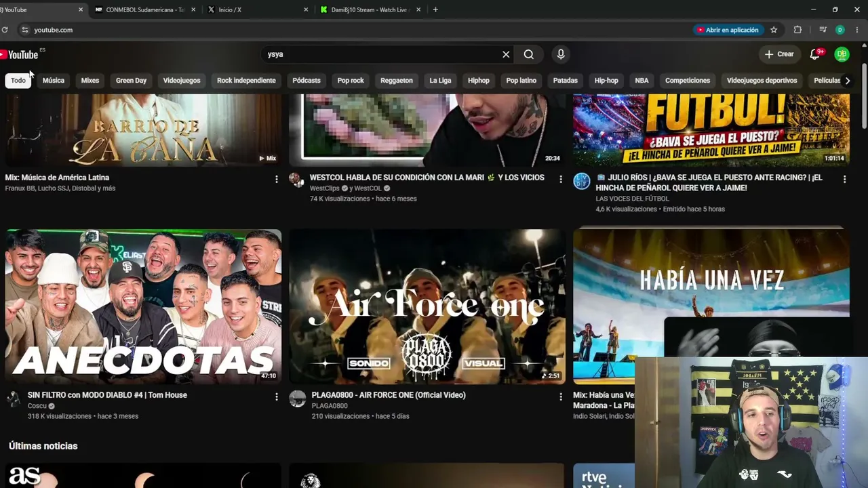Close the 'Inicio / X' browser tab
Screen dimensions: 868x488
[306, 9]
